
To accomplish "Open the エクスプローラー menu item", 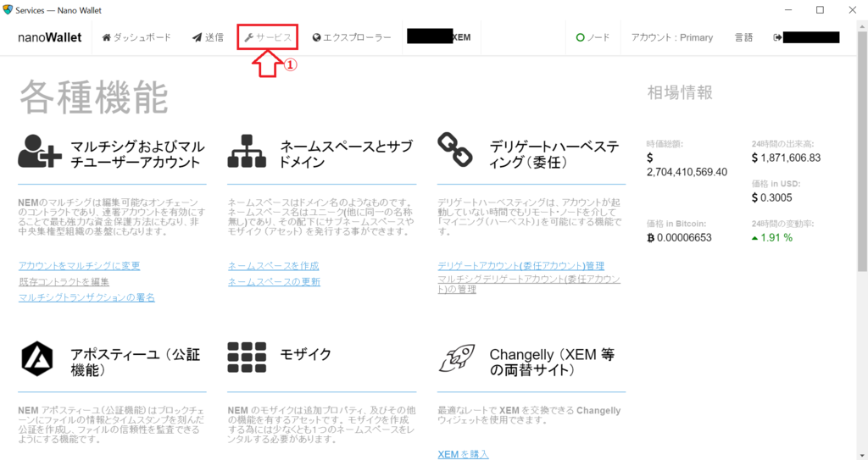I will click(352, 37).
